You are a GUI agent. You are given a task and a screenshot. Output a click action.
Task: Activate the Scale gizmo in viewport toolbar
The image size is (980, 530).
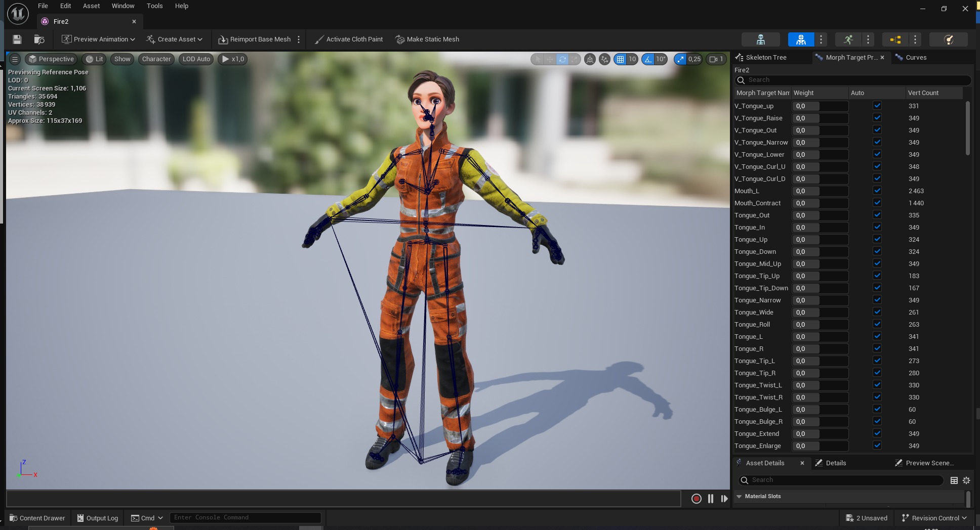click(575, 59)
